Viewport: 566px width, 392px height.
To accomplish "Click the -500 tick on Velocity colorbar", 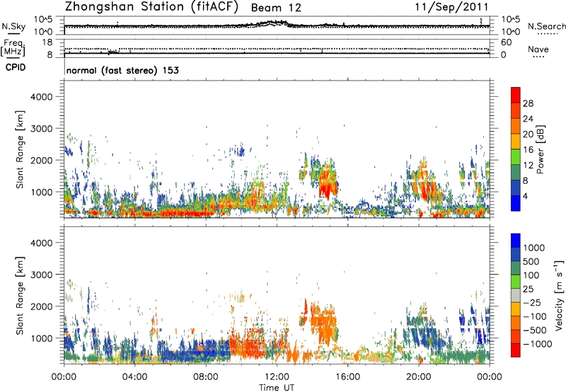I will click(535, 330).
